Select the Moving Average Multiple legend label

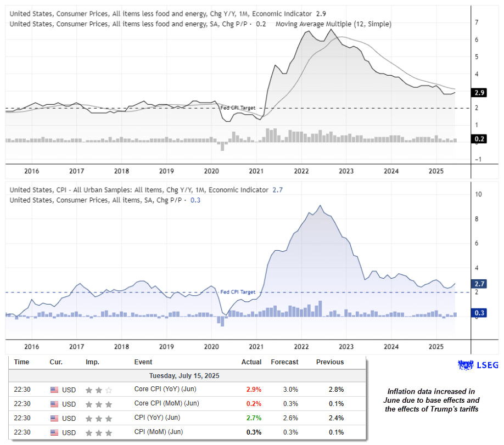tap(333, 24)
